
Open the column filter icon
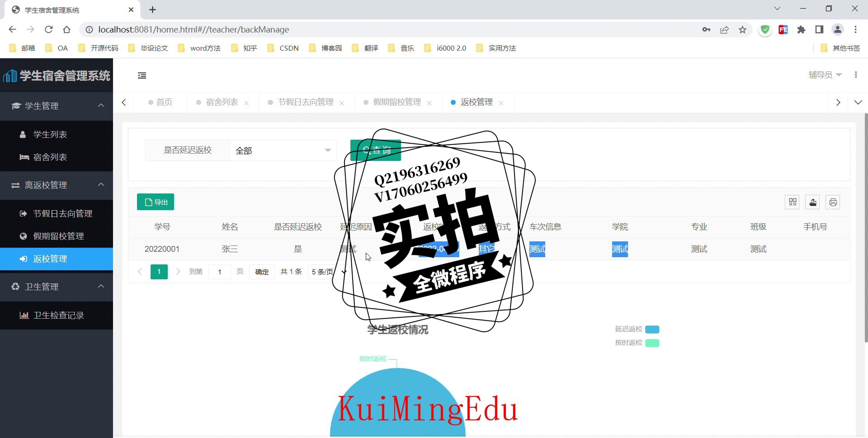pos(793,202)
